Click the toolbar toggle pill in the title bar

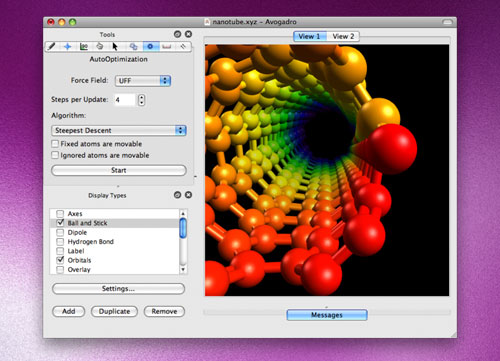pyautogui.click(x=447, y=22)
